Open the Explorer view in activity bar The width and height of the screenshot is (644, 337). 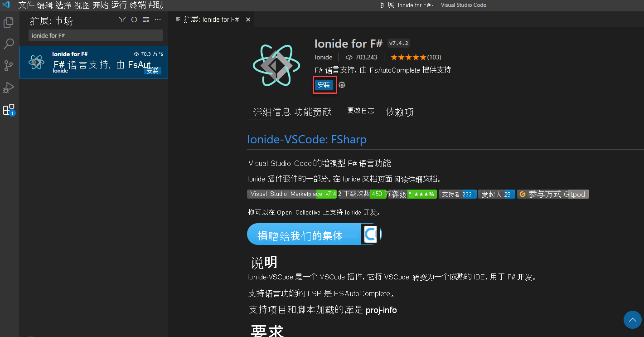pyautogui.click(x=9, y=22)
